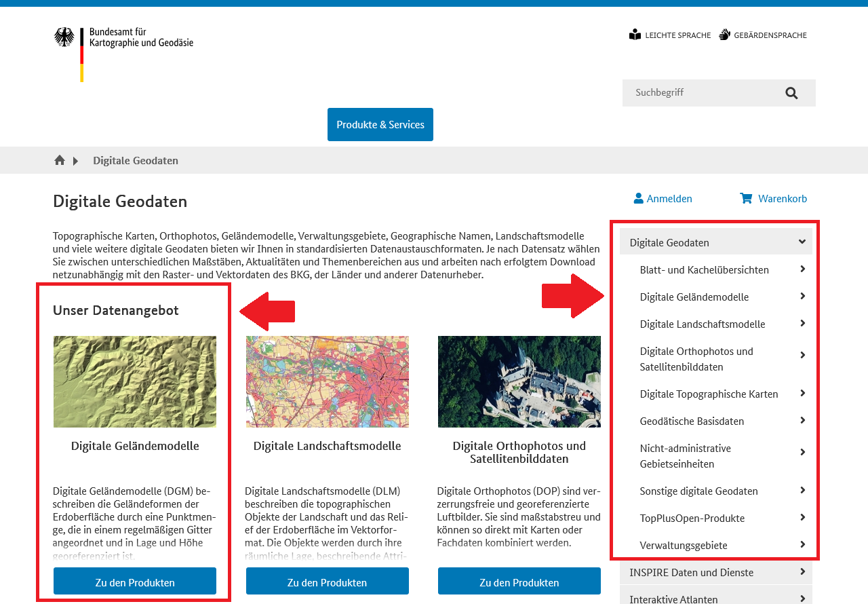Select Nicht-administrative Gebietseinheiten menu item
Image resolution: width=868 pixels, height=604 pixels.
(x=685, y=456)
